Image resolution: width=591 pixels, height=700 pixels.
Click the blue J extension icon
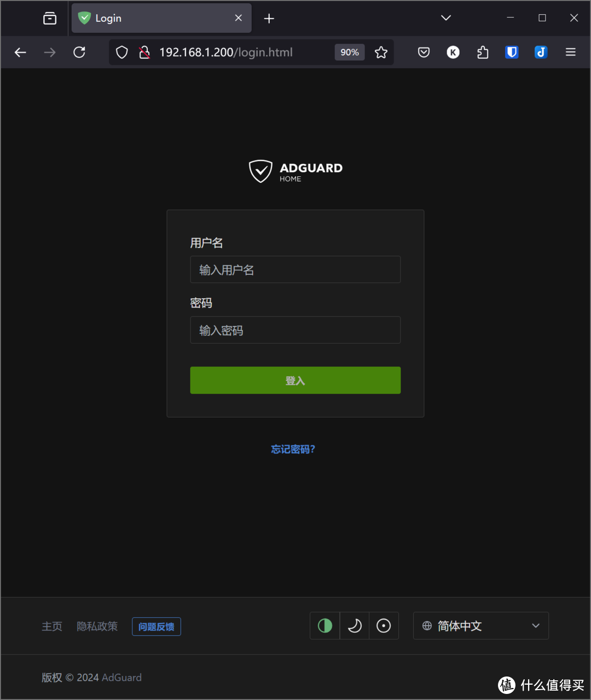(541, 52)
